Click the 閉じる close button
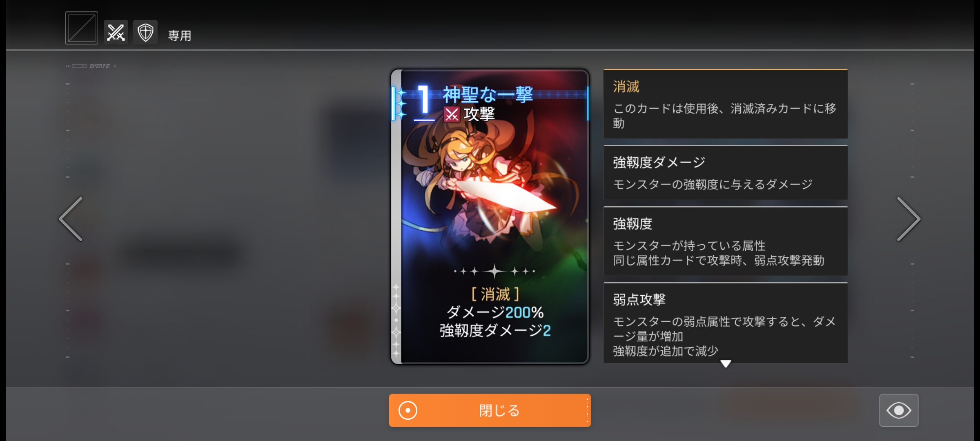Image resolution: width=980 pixels, height=441 pixels. (490, 410)
